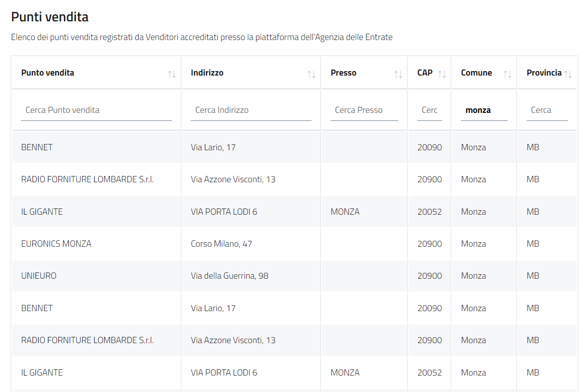Viewport: 588px width, 392px height.
Task: Sort the Provincia column with arrows
Action: pos(568,74)
